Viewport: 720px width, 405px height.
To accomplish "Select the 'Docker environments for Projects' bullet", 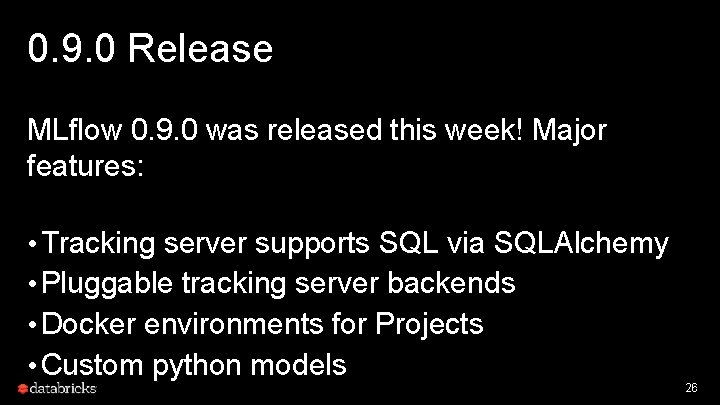I will click(x=264, y=325).
